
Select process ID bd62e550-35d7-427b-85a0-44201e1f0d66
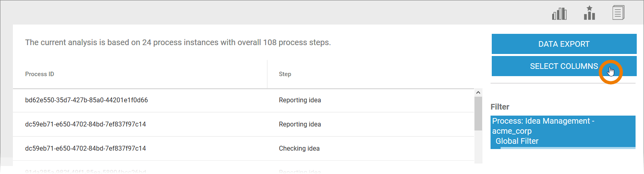(x=86, y=100)
